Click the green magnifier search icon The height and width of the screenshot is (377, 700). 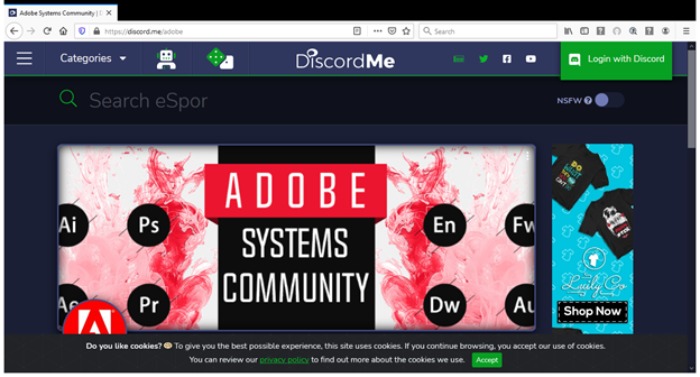(68, 99)
